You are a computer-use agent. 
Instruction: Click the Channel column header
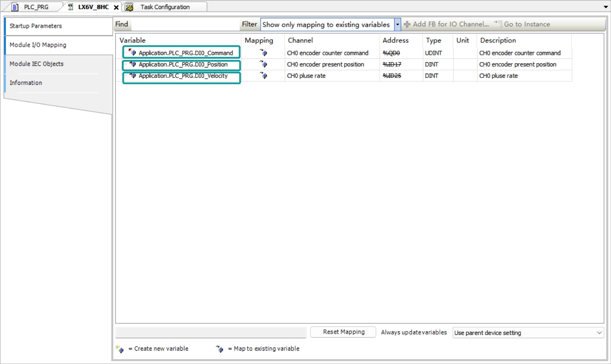coord(332,40)
